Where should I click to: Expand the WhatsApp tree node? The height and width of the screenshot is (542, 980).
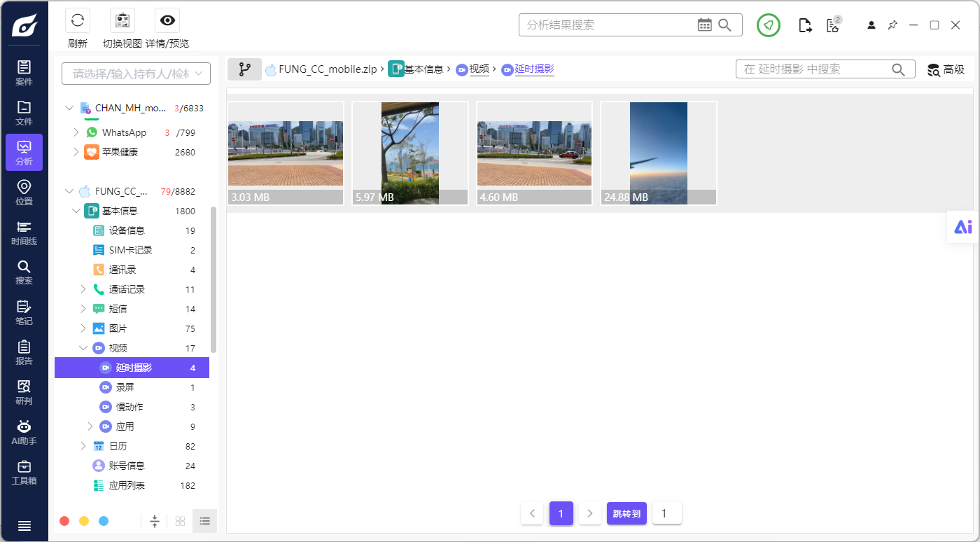(x=76, y=132)
